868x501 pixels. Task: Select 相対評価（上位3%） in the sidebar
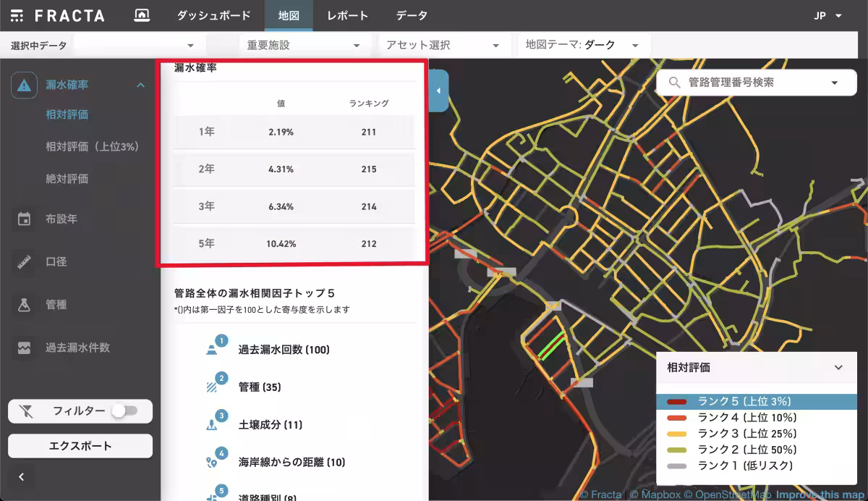point(92,147)
